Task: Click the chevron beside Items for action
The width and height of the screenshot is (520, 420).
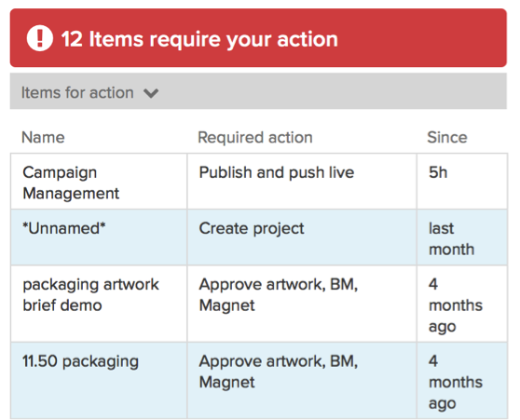Action: [151, 93]
